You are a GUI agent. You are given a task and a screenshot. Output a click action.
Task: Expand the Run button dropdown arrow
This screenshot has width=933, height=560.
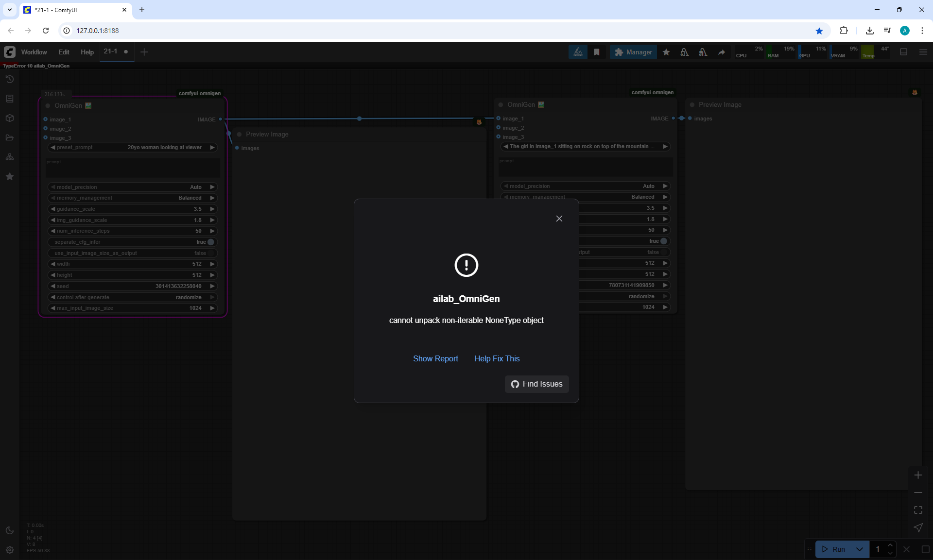tap(859, 549)
